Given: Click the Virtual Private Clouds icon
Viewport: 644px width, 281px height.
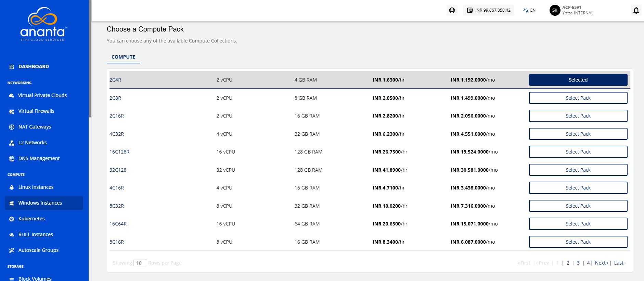Looking at the screenshot, I should (12, 96).
